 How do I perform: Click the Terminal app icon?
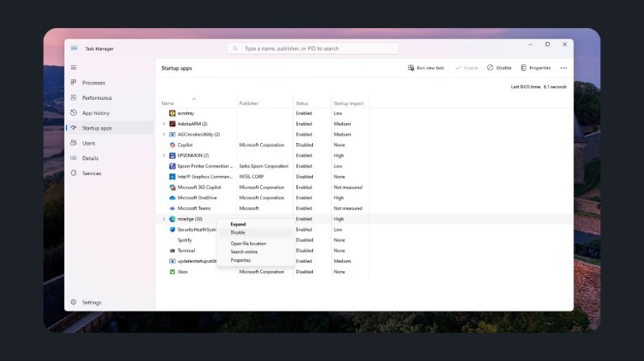pos(173,250)
